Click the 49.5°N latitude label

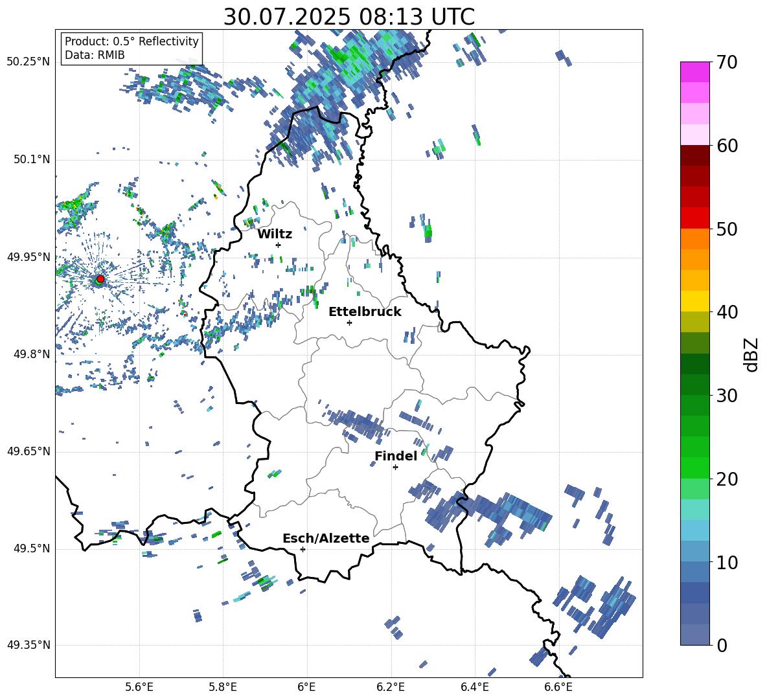tap(32, 548)
